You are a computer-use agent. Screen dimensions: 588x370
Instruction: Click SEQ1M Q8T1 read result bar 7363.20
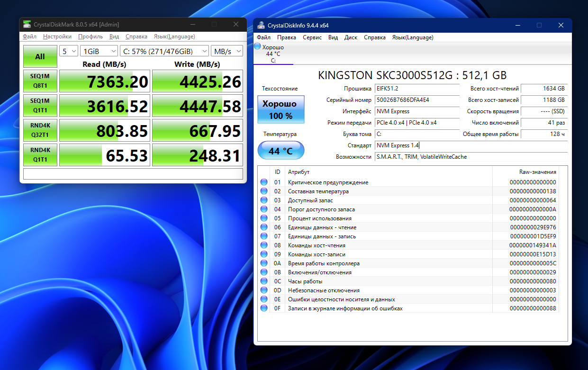[105, 81]
